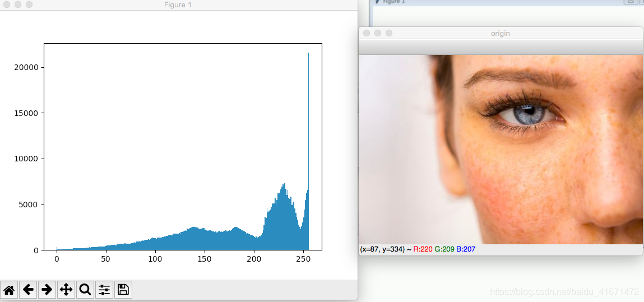Close the Figure 1 histogram window

coord(7,5)
